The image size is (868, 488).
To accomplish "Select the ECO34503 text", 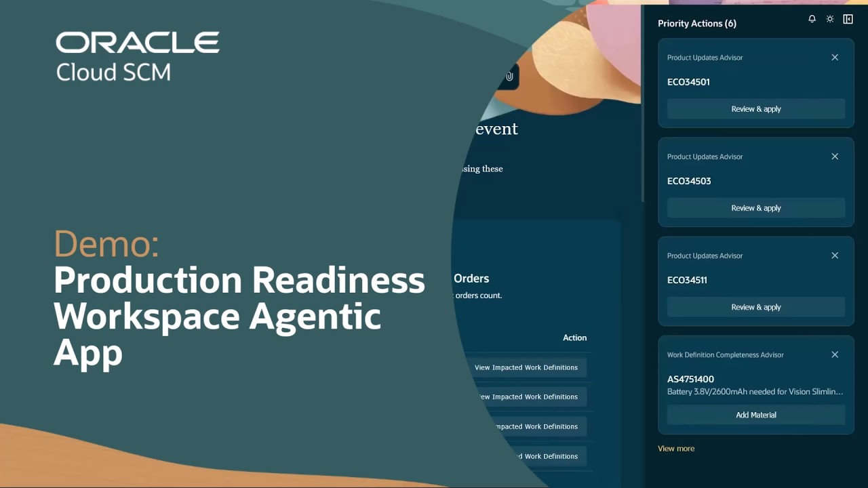I will [x=689, y=181].
